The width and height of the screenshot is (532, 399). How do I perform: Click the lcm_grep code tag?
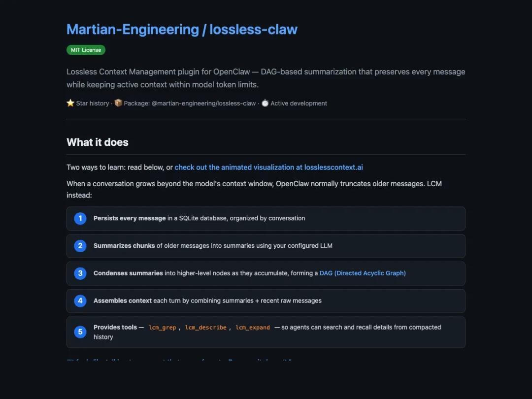162,328
